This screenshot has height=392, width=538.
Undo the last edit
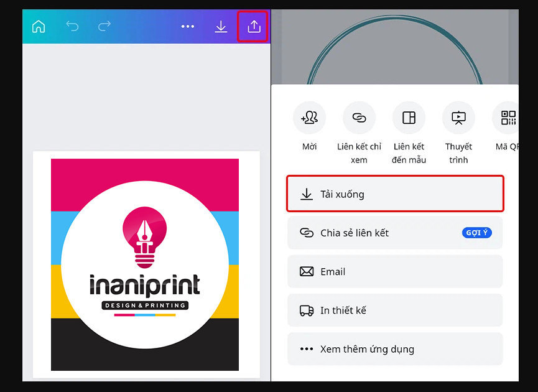click(72, 26)
